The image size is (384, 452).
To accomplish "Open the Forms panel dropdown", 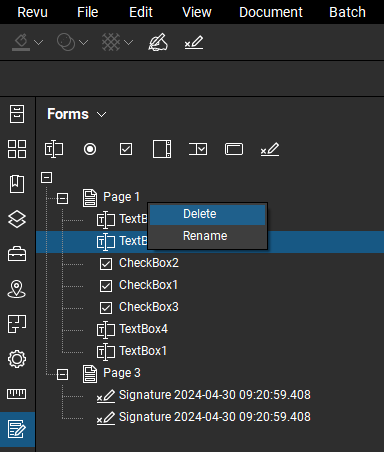I will point(101,115).
